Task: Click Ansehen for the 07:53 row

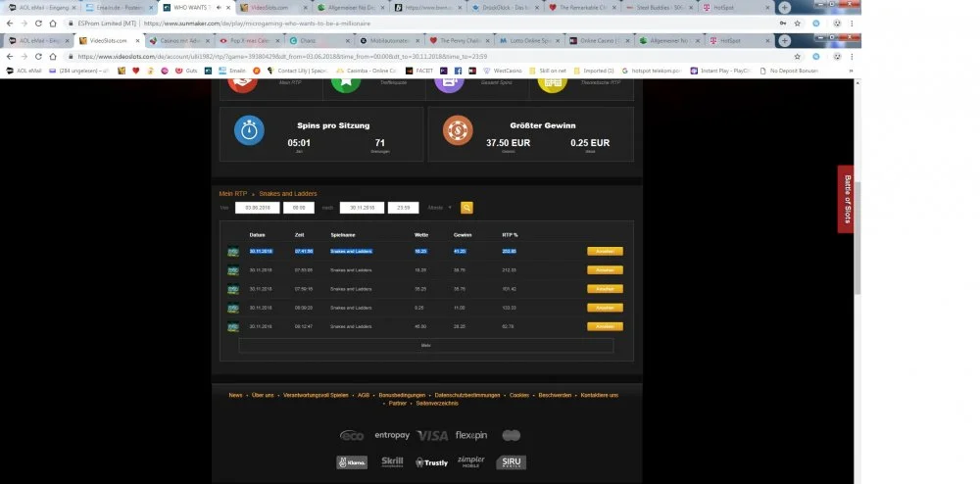Action: [605, 270]
